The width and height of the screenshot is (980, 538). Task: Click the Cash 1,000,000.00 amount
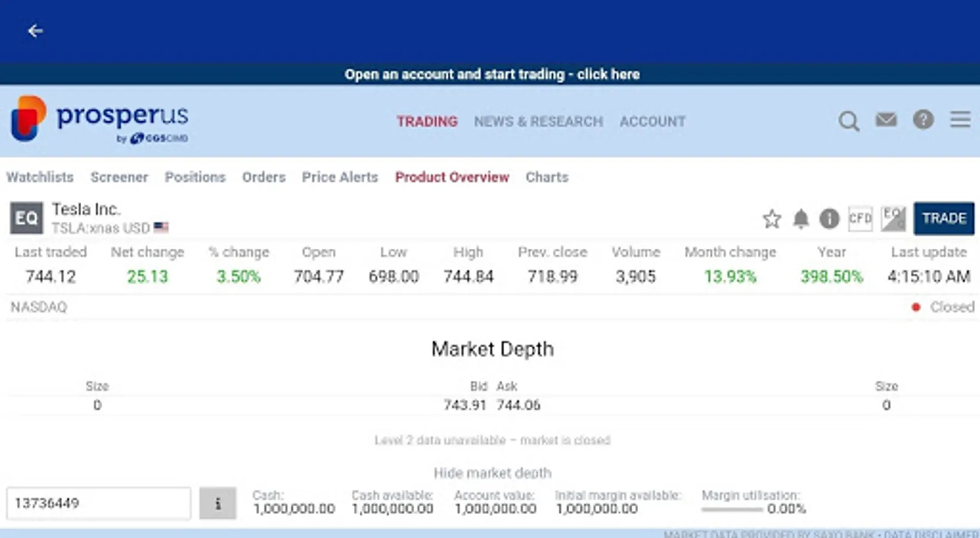pyautogui.click(x=293, y=509)
